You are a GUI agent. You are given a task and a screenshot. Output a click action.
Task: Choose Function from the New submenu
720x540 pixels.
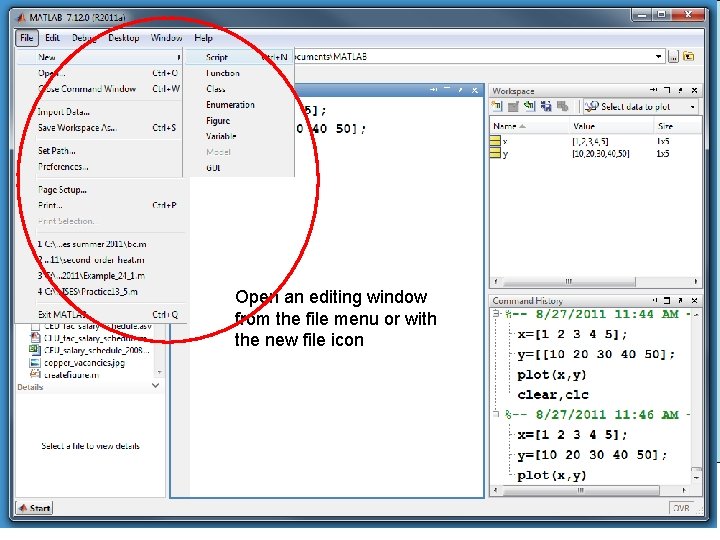coord(239,73)
